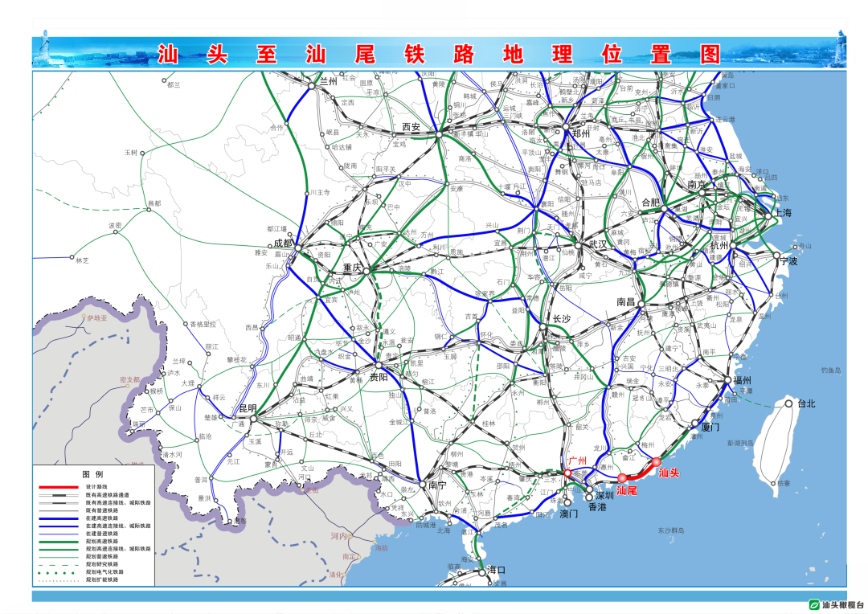The height and width of the screenshot is (614, 868).
Task: Click the 成都 city label
Action: (284, 243)
